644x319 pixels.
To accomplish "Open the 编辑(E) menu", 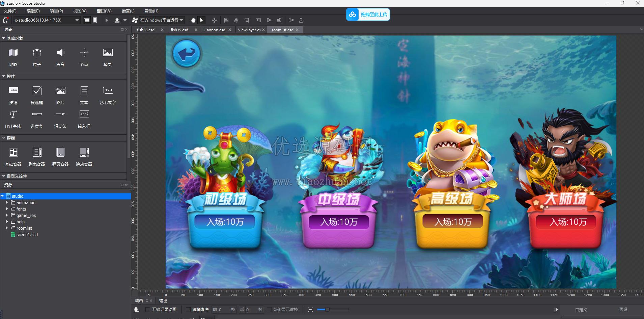I will click(x=33, y=11).
